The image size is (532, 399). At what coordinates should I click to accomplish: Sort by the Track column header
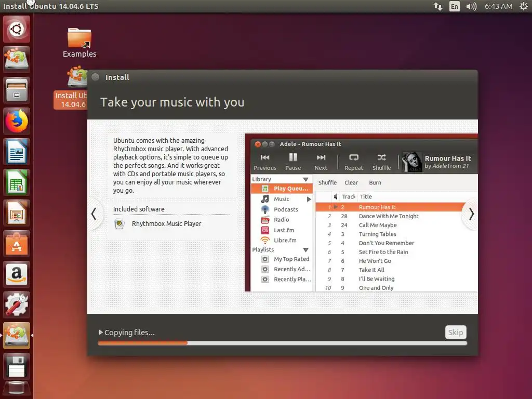pos(348,197)
